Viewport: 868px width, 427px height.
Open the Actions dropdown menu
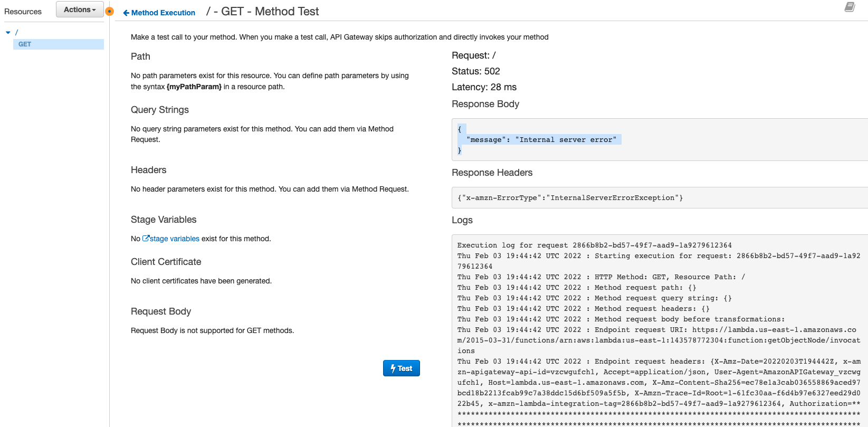coord(80,10)
